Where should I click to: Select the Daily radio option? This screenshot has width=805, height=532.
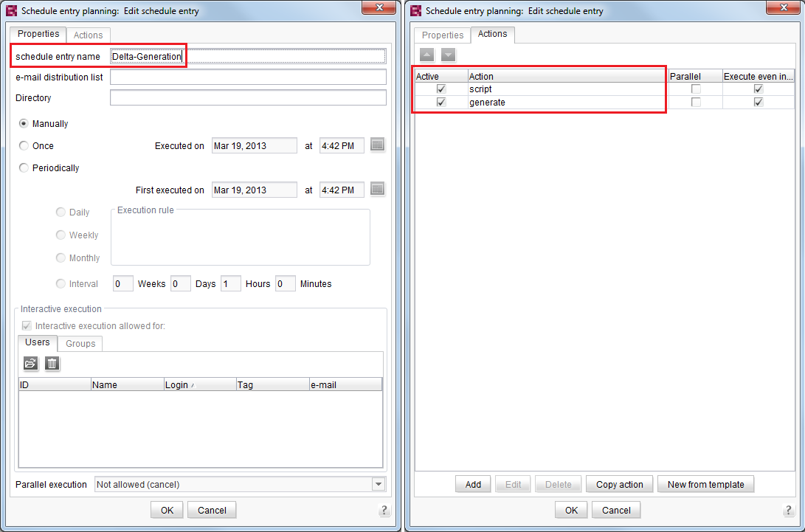click(61, 212)
